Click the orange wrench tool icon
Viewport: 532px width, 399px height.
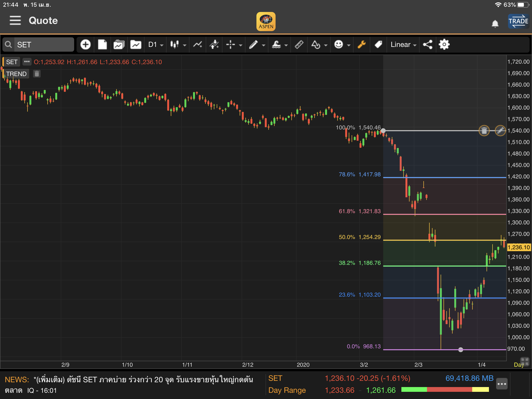pyautogui.click(x=361, y=45)
